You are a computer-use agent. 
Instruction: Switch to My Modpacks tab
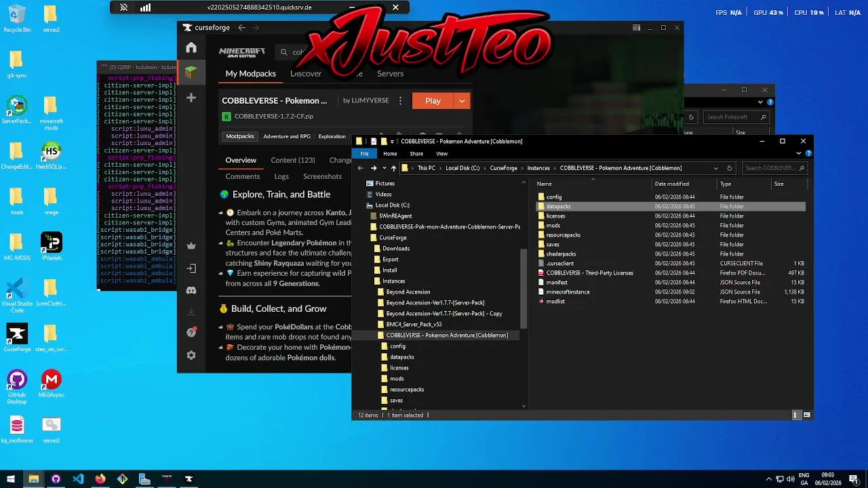point(251,74)
